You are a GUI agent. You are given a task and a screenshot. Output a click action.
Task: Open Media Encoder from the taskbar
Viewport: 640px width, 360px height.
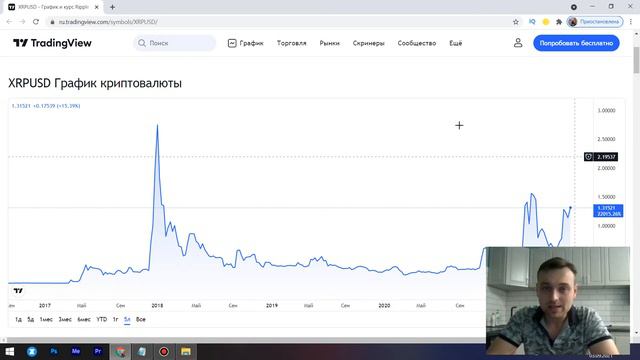76,351
